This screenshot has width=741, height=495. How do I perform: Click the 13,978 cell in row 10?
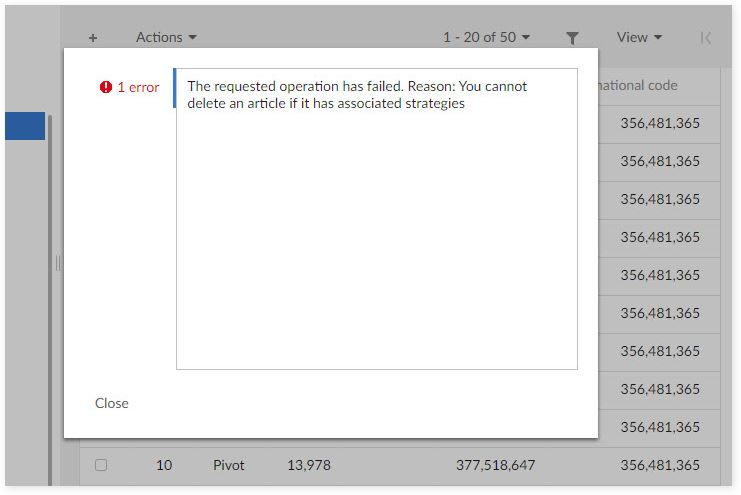point(309,465)
